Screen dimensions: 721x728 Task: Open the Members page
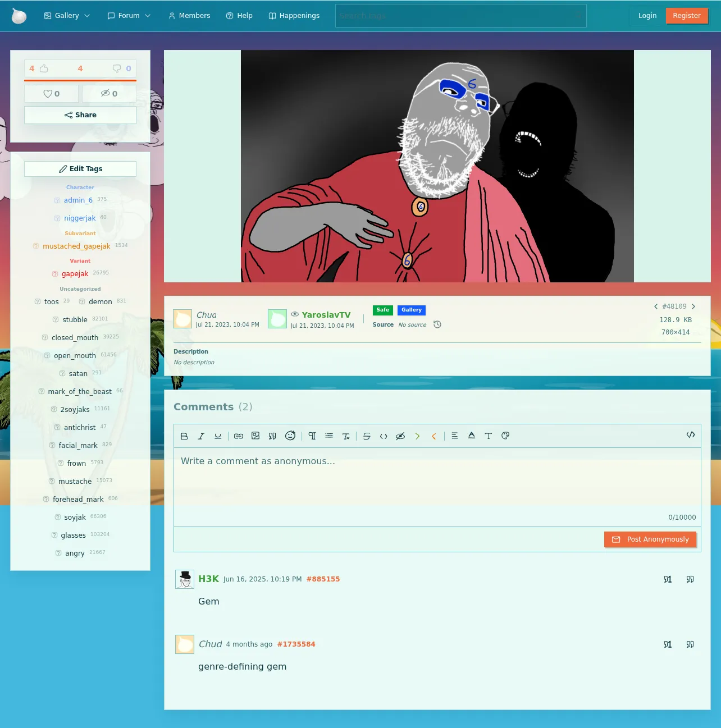(189, 16)
